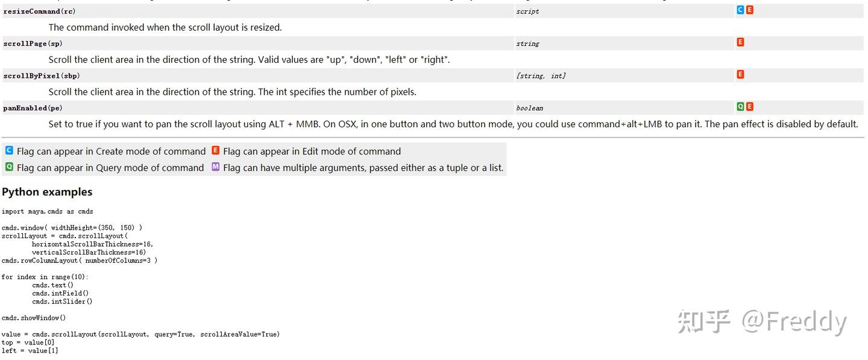Viewport: 868px width, 360px height.
Task: Click the red E badge on the scrollByPixel row
Action: (x=740, y=74)
